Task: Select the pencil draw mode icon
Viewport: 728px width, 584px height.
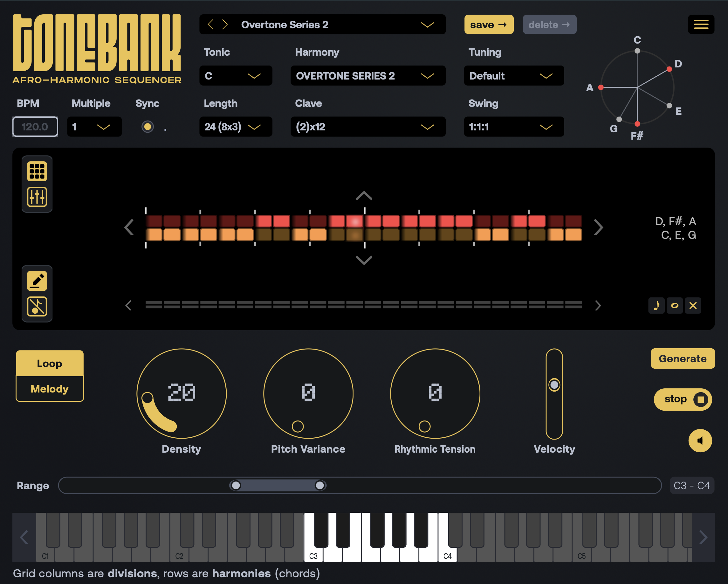Action: coord(37,280)
